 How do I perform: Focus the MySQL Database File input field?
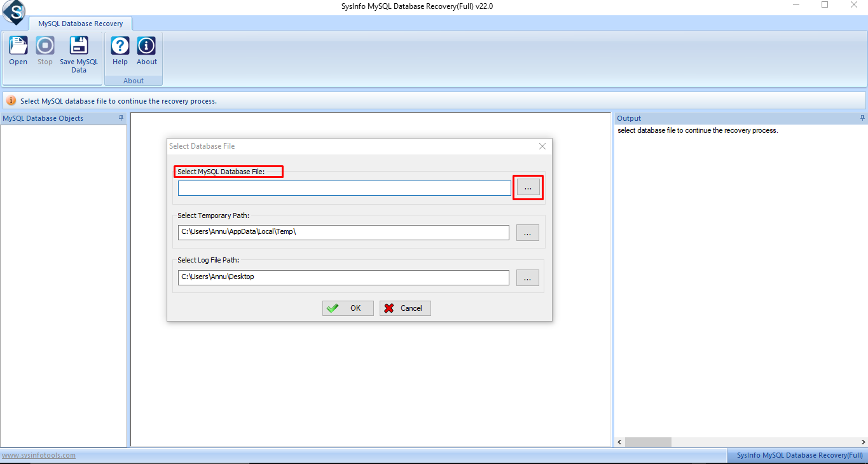tap(345, 188)
